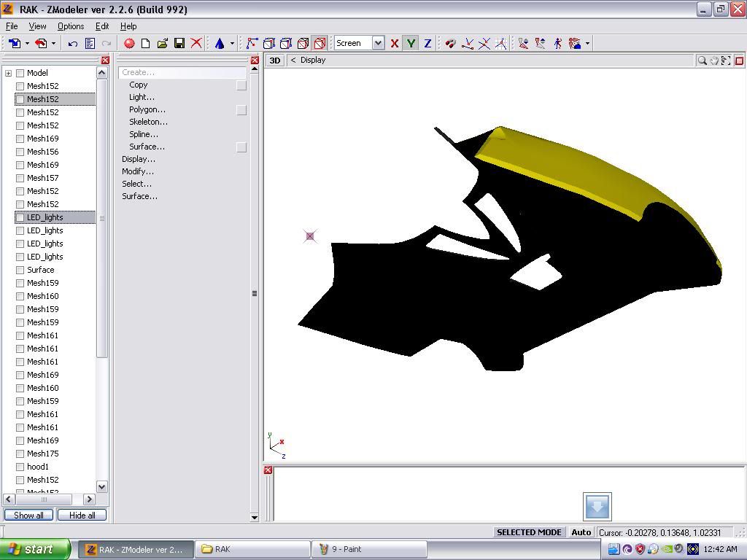The height and width of the screenshot is (560, 747).
Task: Click the object list vertical scrollbar
Action: [x=101, y=219]
